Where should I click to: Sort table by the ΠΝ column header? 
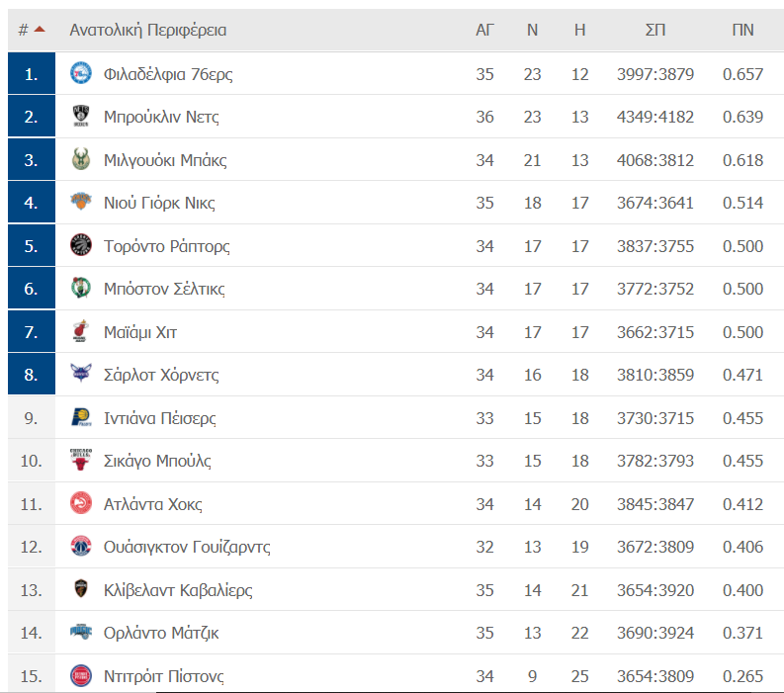[742, 30]
